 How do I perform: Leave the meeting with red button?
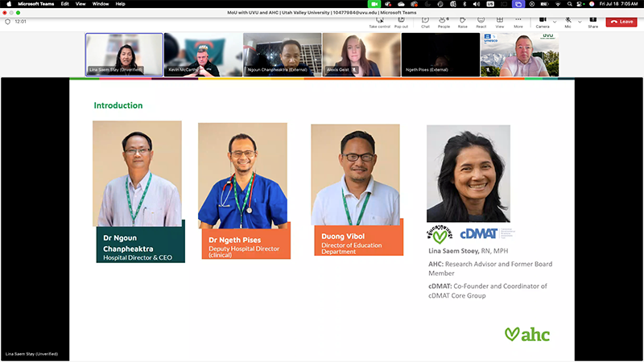coord(621,22)
